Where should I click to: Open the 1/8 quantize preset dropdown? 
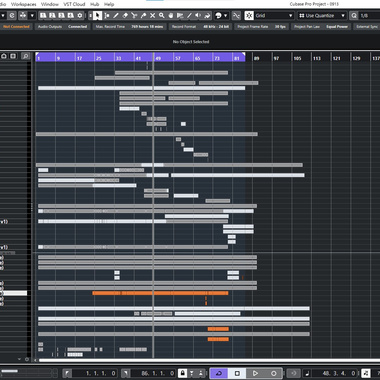369,15
